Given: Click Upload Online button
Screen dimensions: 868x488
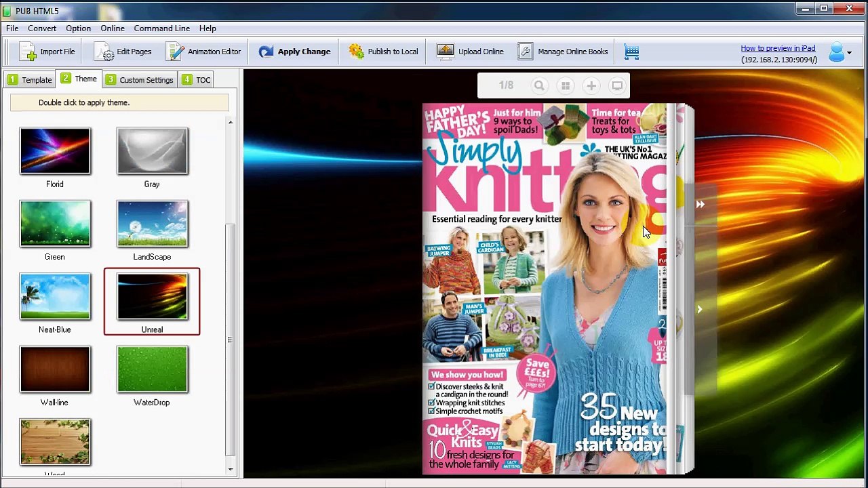Looking at the screenshot, I should pos(470,52).
